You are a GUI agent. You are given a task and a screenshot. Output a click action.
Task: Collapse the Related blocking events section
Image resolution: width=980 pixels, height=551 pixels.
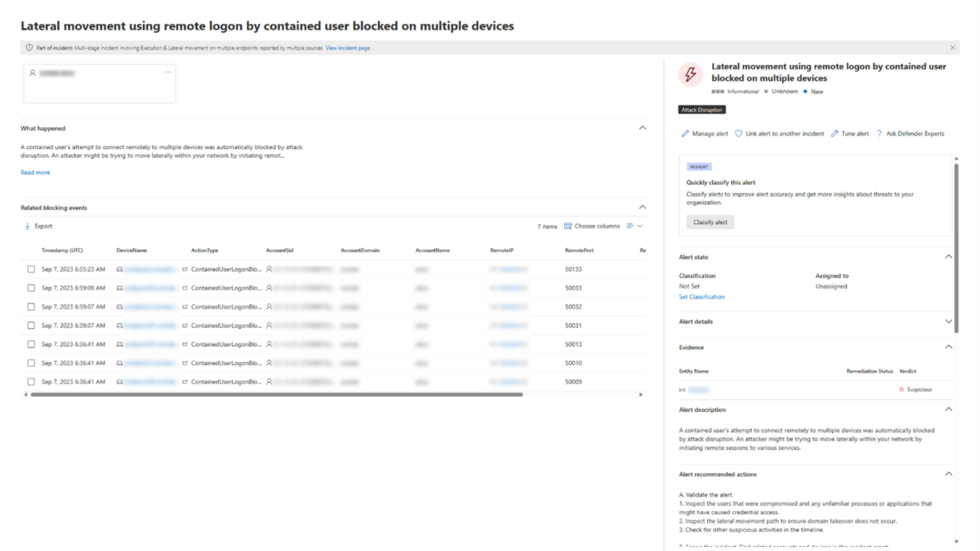tap(642, 206)
